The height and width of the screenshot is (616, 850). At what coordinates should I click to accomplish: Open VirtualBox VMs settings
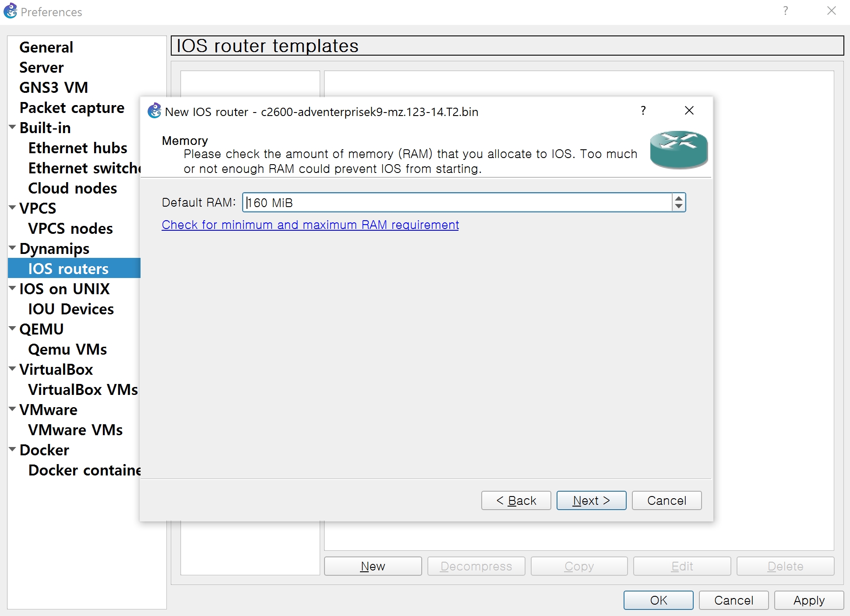[x=83, y=390]
